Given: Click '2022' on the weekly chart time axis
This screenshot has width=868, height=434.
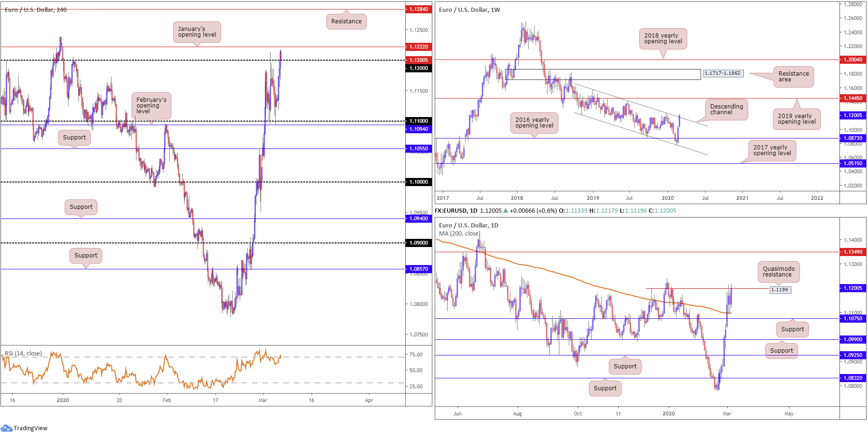Looking at the screenshot, I should pyautogui.click(x=817, y=198).
